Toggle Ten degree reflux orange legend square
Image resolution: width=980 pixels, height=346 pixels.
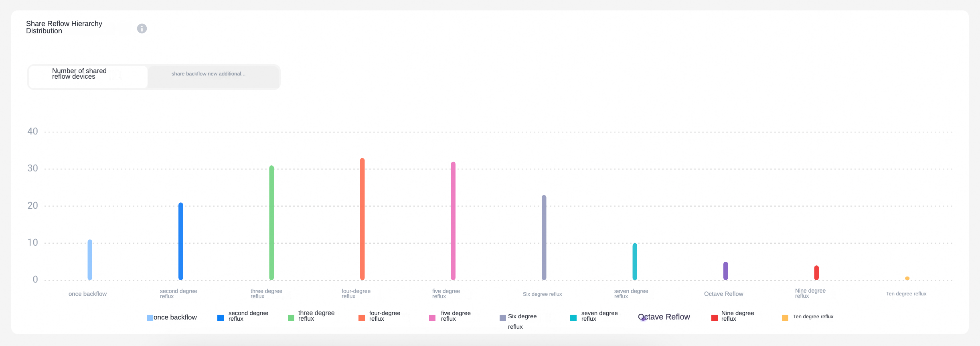click(785, 318)
